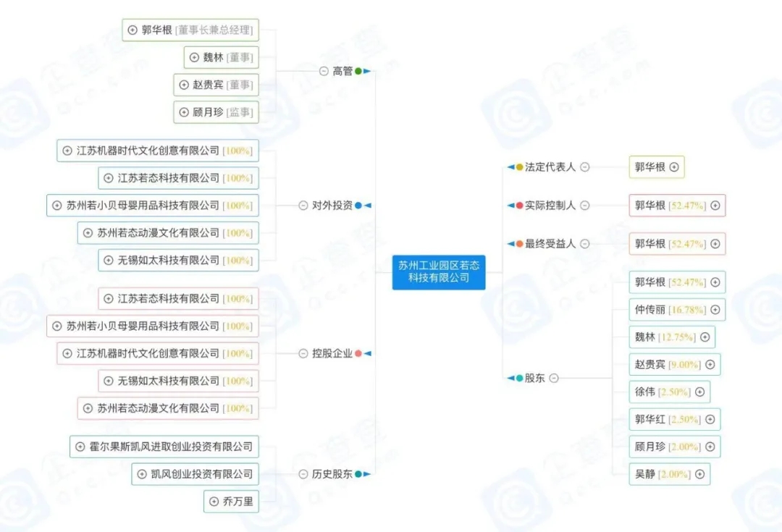Click plus icon after 徐伟 2.50%
This screenshot has height=532, width=782.
tap(699, 392)
